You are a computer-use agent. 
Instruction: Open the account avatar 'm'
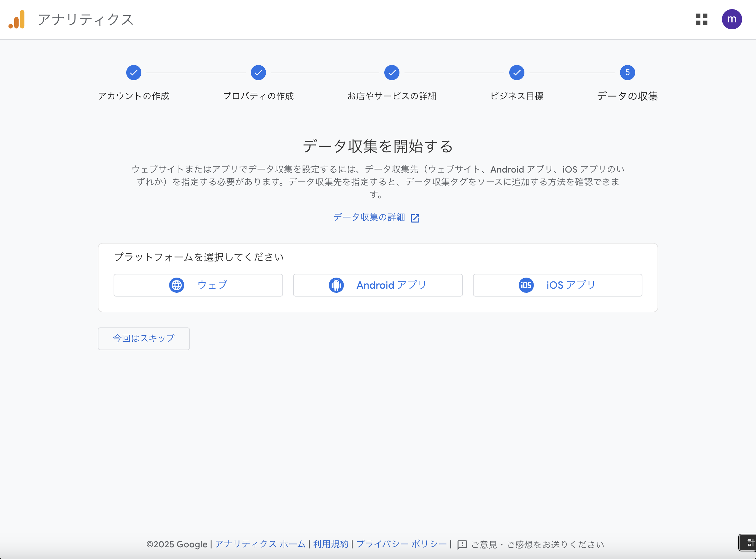pyautogui.click(x=732, y=19)
